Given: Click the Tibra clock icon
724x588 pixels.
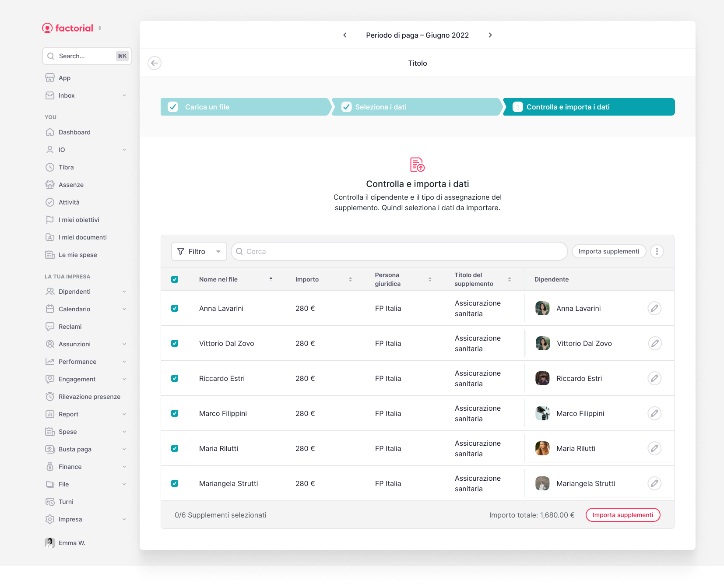Looking at the screenshot, I should coord(50,167).
